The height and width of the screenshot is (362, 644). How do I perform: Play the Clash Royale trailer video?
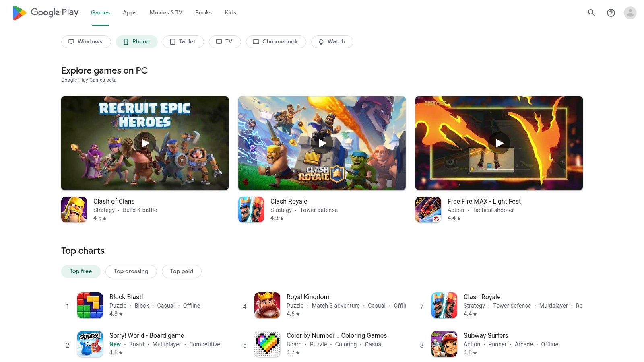coord(322,143)
